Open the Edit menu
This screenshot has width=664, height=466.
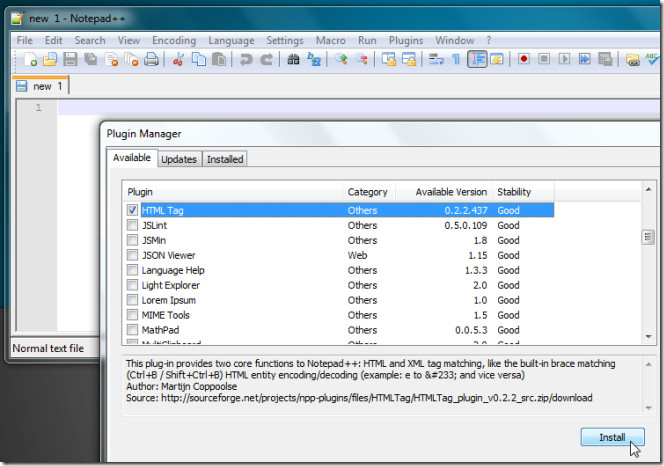(x=53, y=40)
